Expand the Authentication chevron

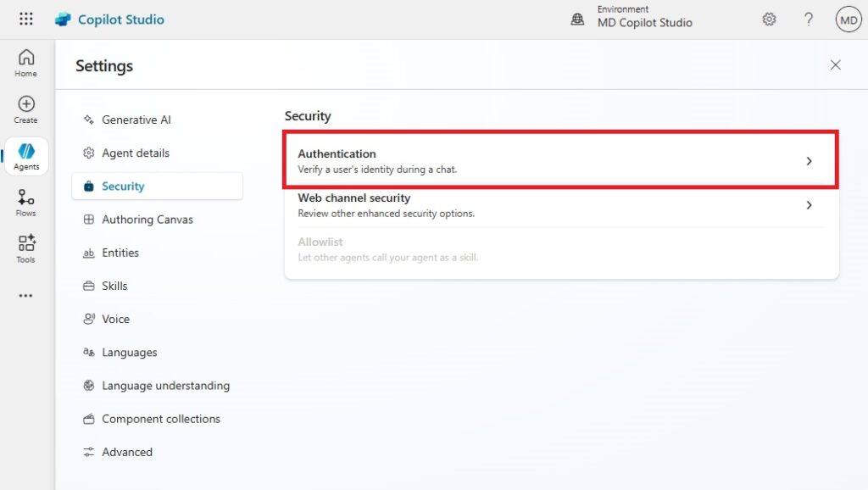(809, 161)
